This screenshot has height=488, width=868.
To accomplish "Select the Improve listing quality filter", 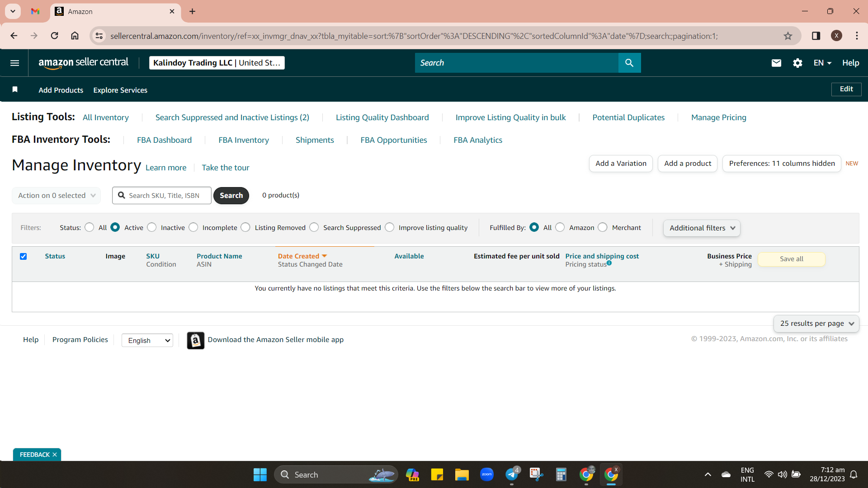I will (390, 227).
